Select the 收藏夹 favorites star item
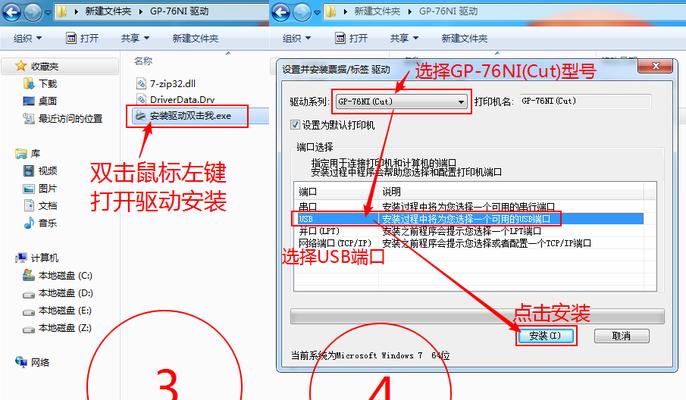 pos(37,67)
